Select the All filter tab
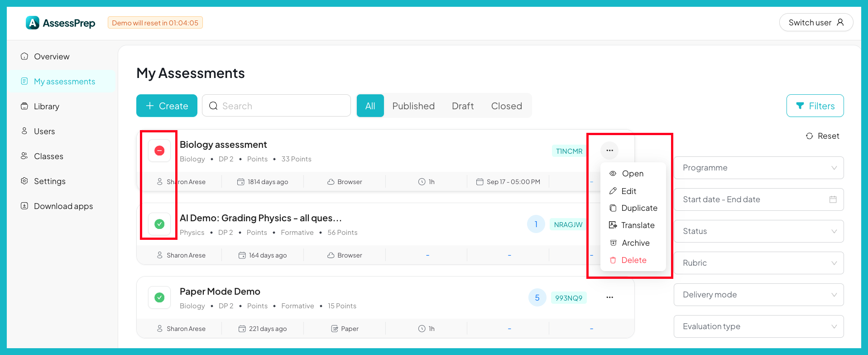This screenshot has width=868, height=355. tap(370, 106)
